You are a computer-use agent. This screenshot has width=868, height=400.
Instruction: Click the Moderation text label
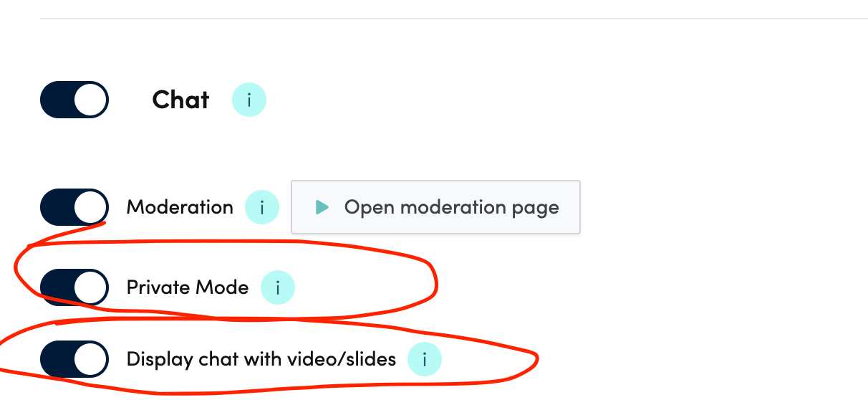pos(180,207)
